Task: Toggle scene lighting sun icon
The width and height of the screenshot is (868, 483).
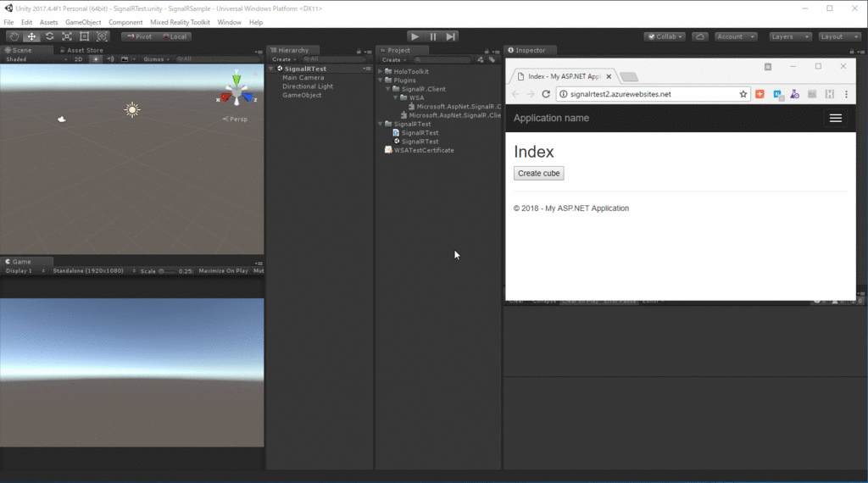Action: [96, 59]
